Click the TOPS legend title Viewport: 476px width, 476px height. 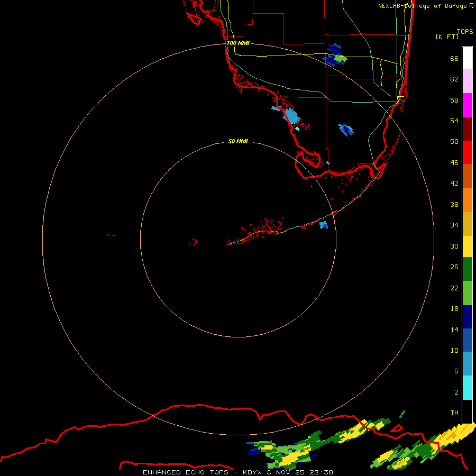coord(465,32)
